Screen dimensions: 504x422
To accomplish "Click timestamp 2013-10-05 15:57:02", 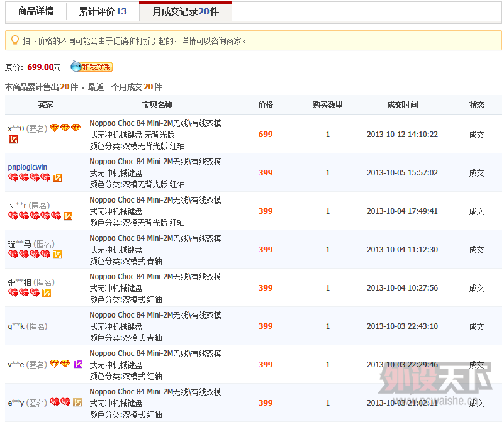I will coord(403,173).
